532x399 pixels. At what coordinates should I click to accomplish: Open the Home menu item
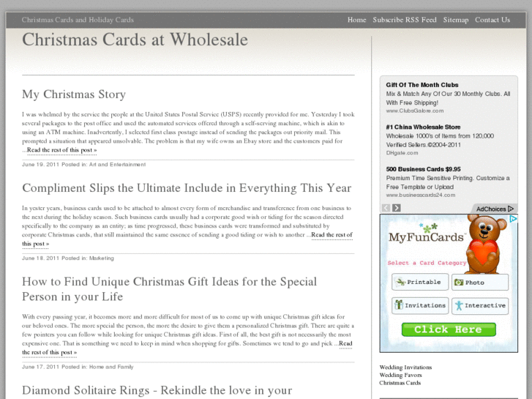(356, 20)
